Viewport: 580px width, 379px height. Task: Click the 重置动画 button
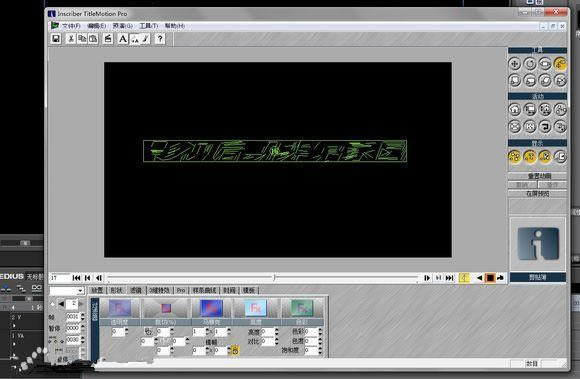coord(537,176)
